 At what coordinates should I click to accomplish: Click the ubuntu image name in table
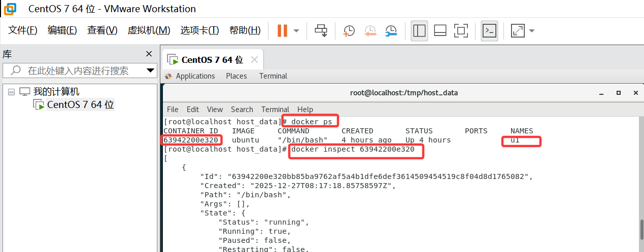[x=246, y=140]
